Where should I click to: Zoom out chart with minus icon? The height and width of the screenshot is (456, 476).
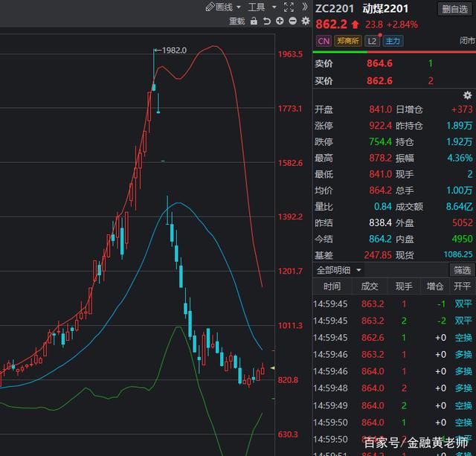[x=292, y=22]
